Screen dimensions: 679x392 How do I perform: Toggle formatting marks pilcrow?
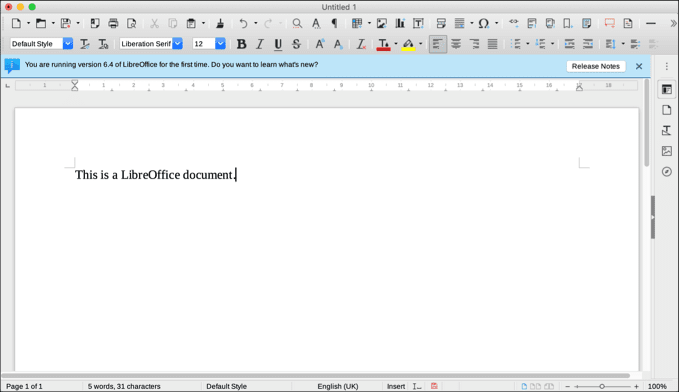coord(334,23)
